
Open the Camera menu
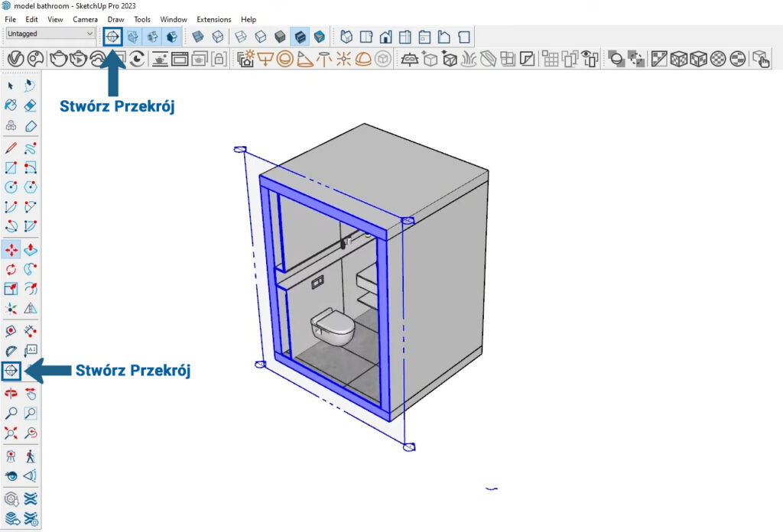(85, 19)
